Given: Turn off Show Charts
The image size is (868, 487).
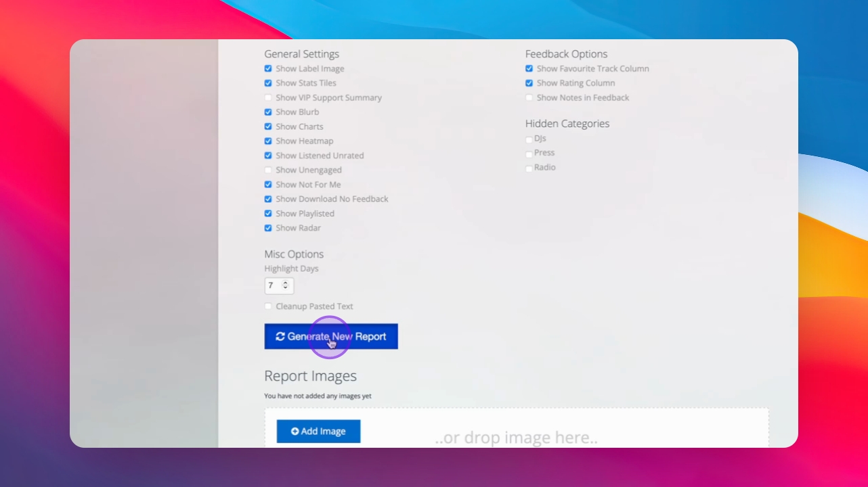Looking at the screenshot, I should (268, 127).
